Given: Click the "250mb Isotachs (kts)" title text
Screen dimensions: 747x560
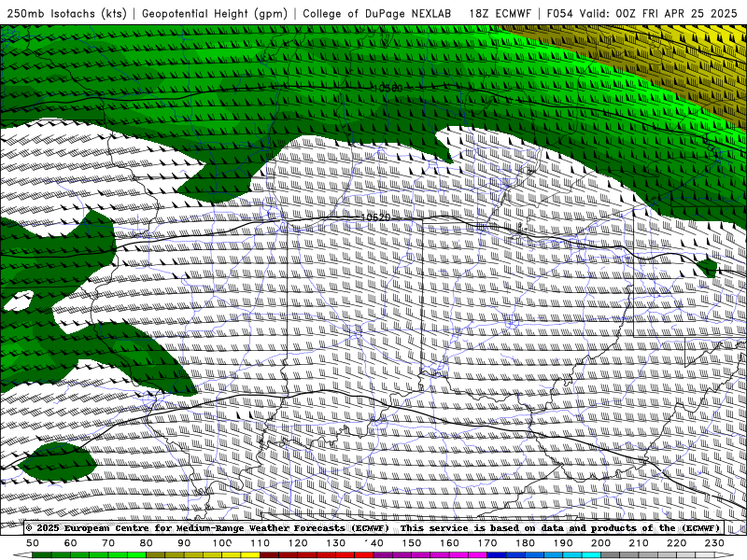Looking at the screenshot, I should point(66,13).
